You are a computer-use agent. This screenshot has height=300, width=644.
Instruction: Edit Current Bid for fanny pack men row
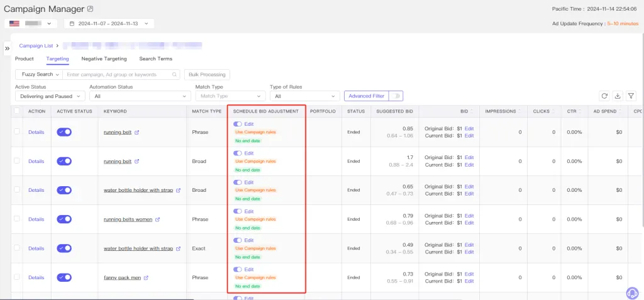pyautogui.click(x=469, y=281)
